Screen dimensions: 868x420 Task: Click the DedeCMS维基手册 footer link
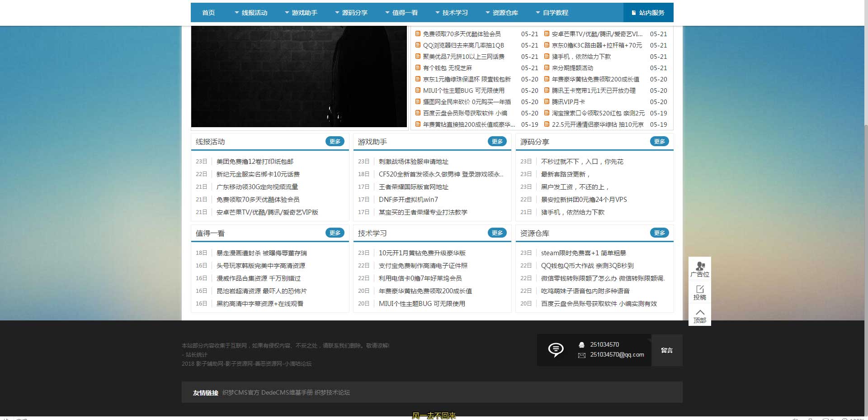click(286, 392)
